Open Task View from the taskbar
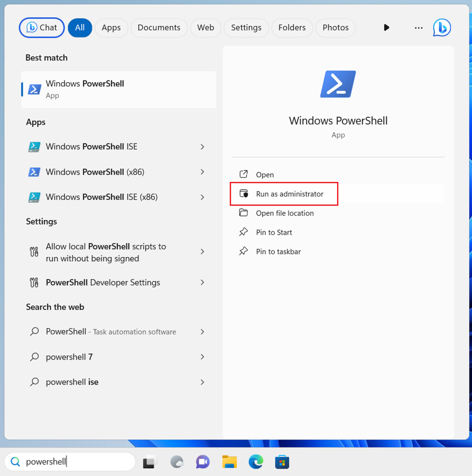 click(150, 462)
